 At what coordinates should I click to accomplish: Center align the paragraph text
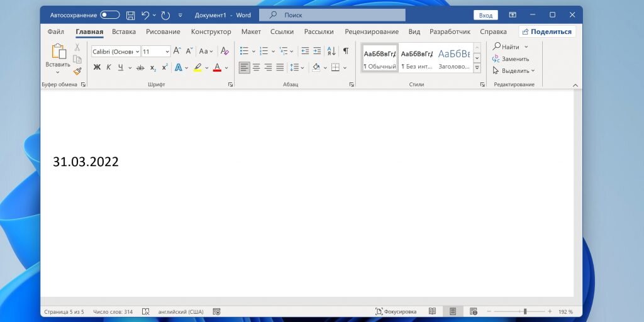point(257,67)
